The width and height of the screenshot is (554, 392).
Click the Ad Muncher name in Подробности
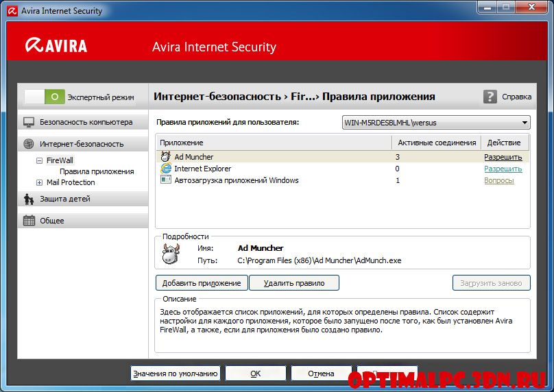pos(261,248)
